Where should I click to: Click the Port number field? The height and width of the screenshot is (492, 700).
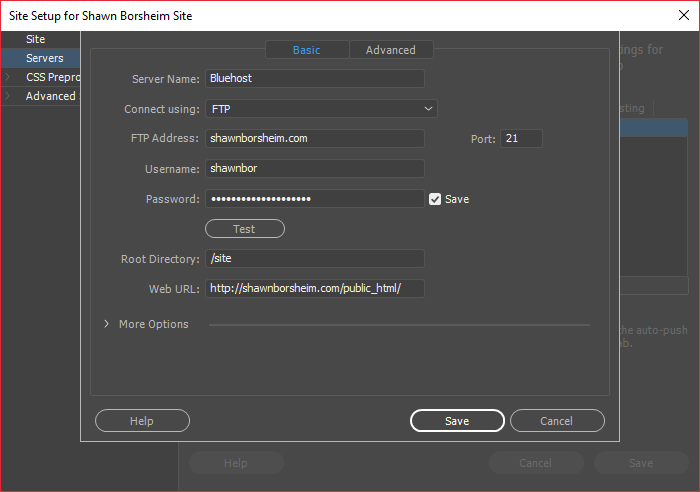521,138
